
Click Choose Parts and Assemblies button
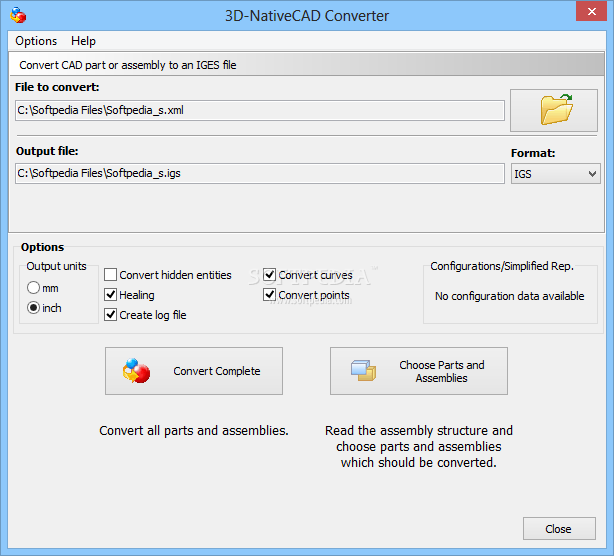[x=419, y=371]
